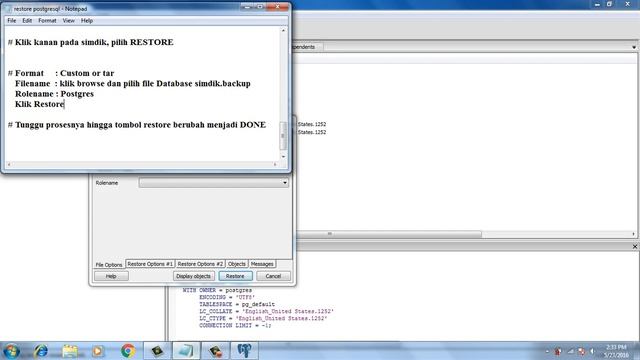
Task: Open the pgAdmin tab overflow dropdown arrow
Action: (634, 47)
